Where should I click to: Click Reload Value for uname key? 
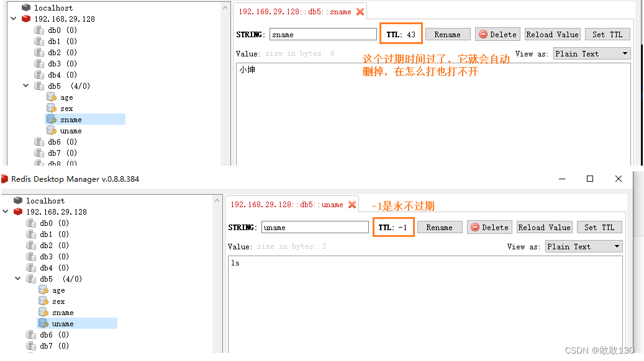pyautogui.click(x=544, y=227)
